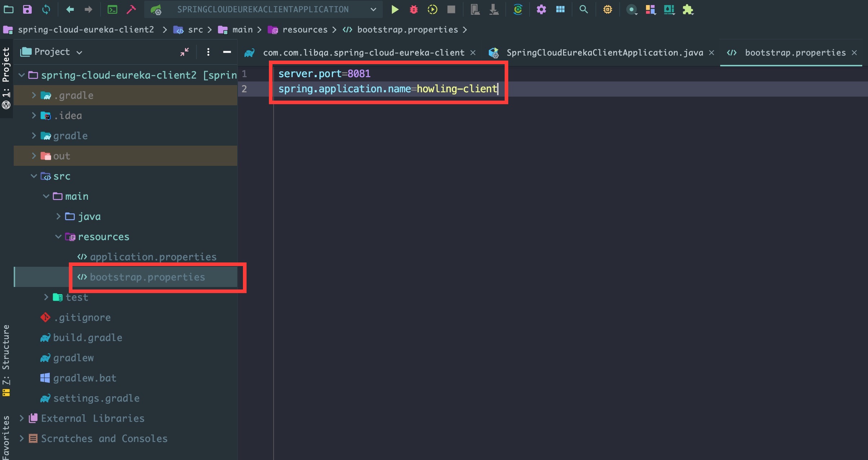
Task: Expand the test folder
Action: click(x=46, y=297)
